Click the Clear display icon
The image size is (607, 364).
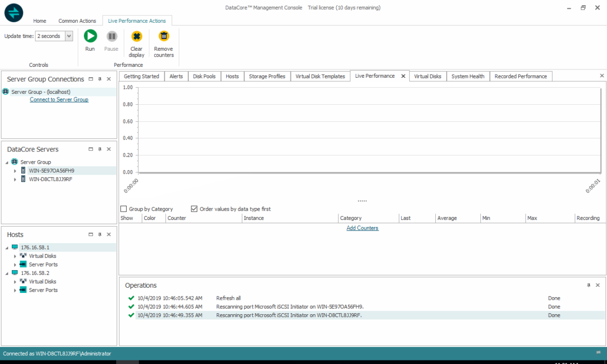(136, 36)
